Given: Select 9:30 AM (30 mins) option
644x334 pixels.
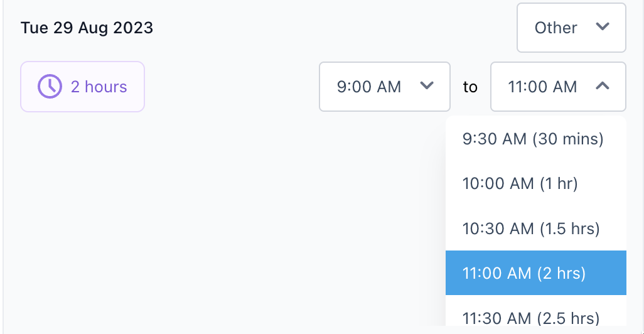Looking at the screenshot, I should (x=536, y=139).
